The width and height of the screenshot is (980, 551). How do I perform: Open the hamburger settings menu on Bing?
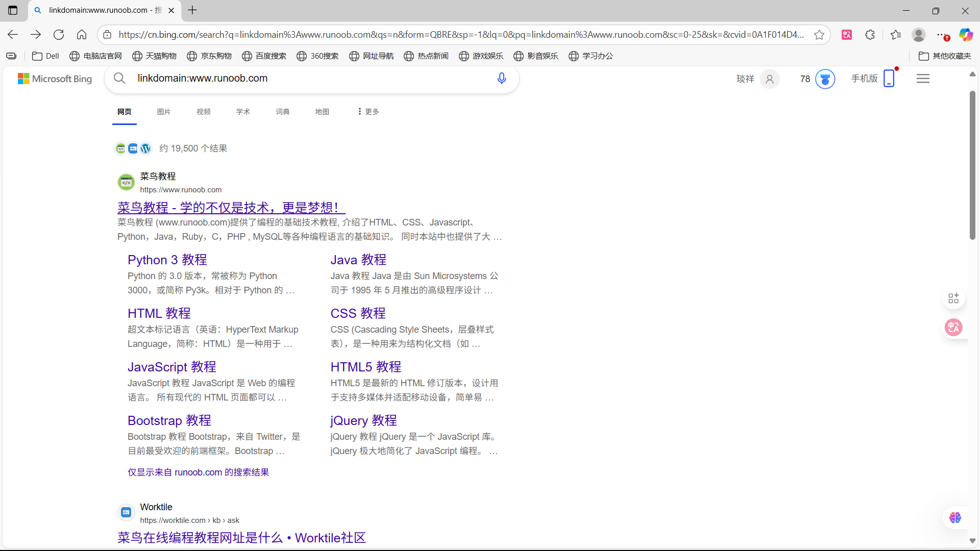click(923, 79)
